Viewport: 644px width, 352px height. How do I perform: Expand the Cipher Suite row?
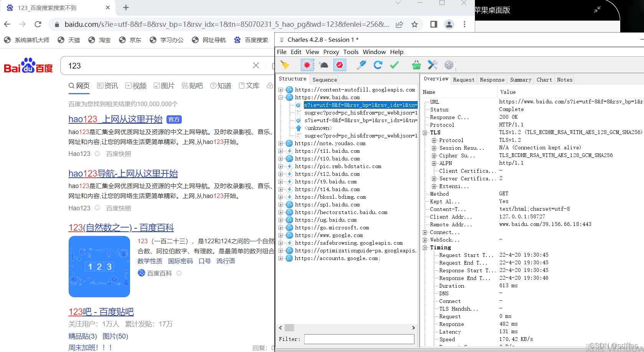point(434,156)
